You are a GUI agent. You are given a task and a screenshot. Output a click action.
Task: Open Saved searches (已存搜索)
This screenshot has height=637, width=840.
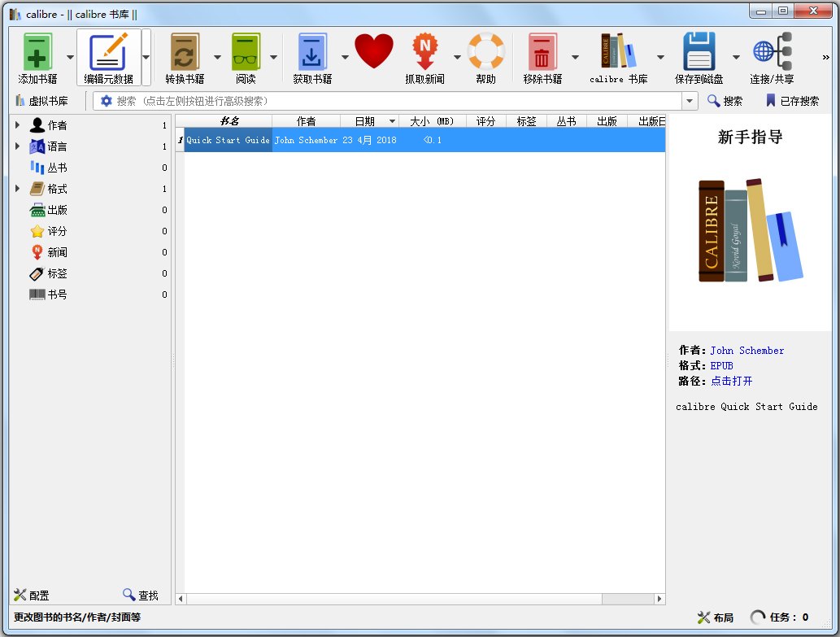[792, 101]
